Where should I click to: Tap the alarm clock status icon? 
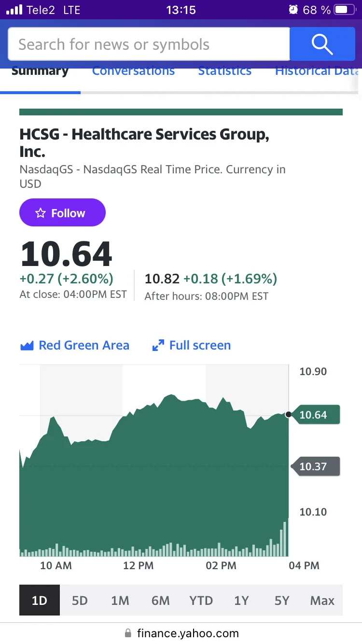point(293,10)
